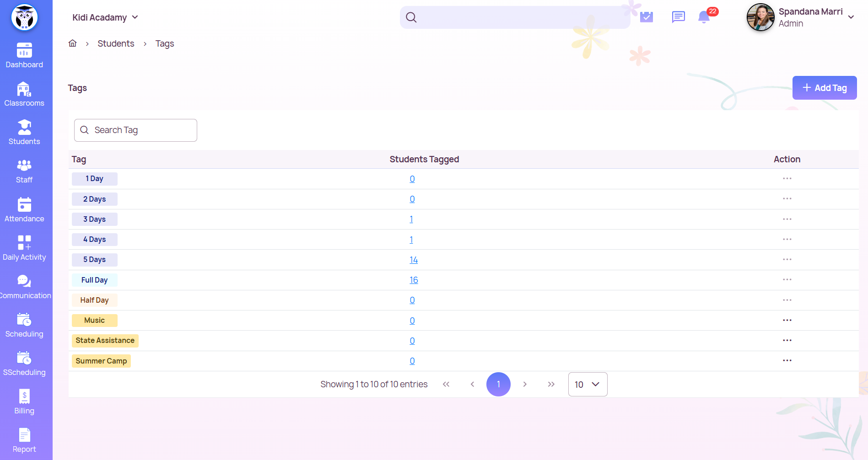Expand the Kidi Acadamy school dropdown
Screen dimensions: 868x460
pyautogui.click(x=105, y=17)
